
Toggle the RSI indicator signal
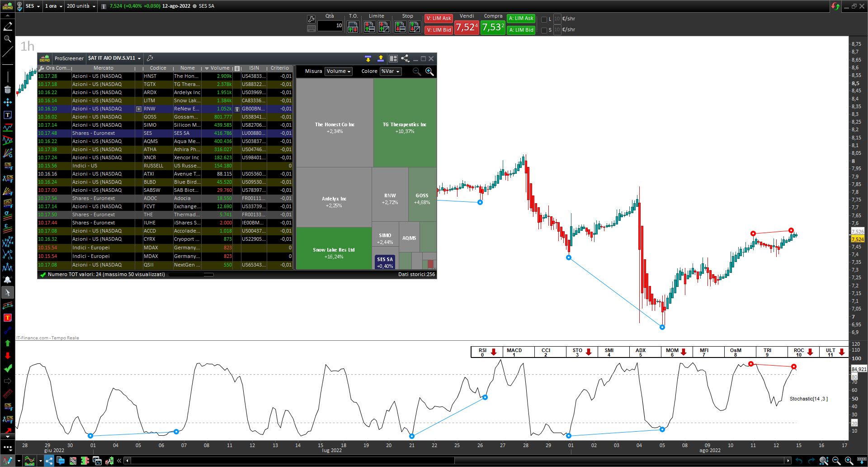487,352
